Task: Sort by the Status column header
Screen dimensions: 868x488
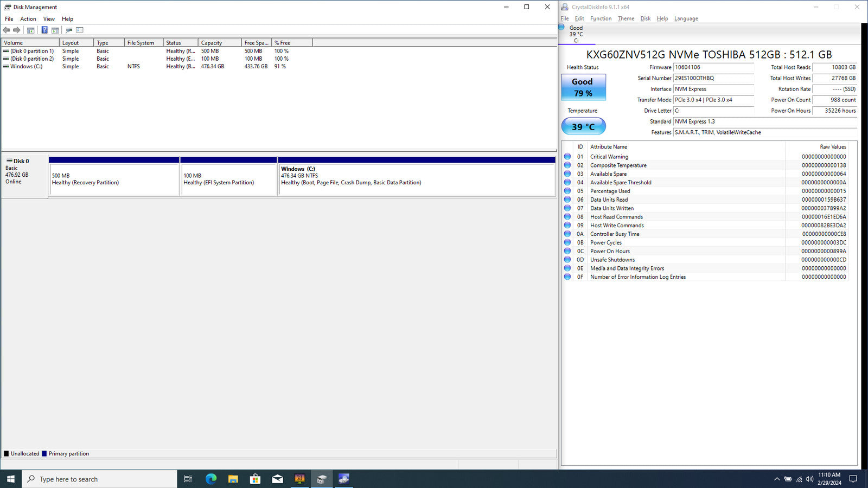Action: click(x=180, y=42)
